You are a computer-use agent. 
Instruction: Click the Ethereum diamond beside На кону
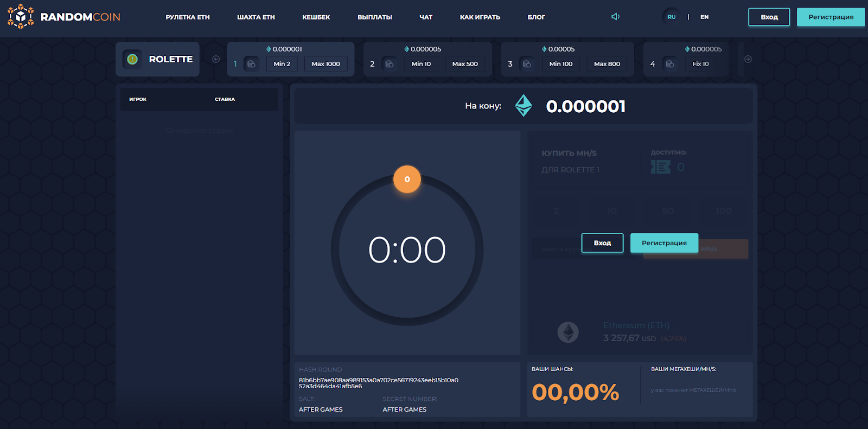click(524, 106)
